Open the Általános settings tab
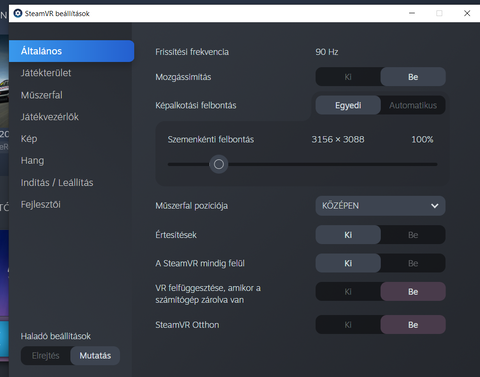 pos(72,51)
